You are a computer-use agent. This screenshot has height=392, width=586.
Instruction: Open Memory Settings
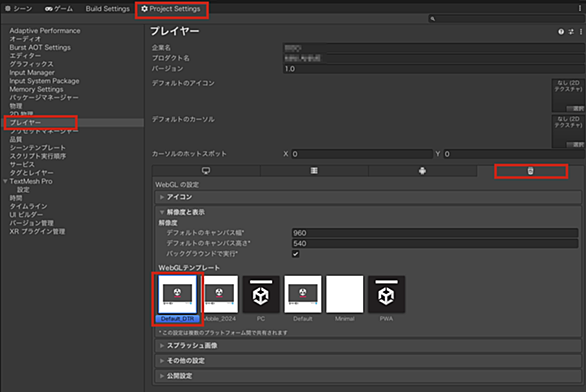point(36,89)
